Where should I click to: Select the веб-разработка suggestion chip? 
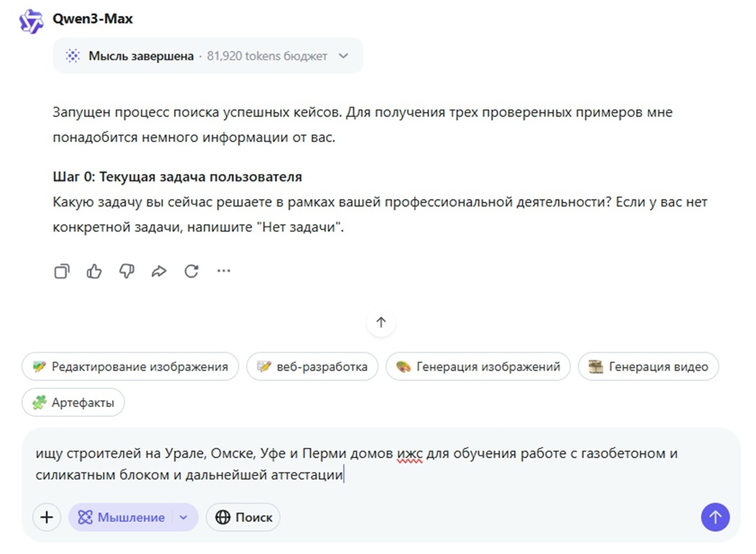coord(312,366)
